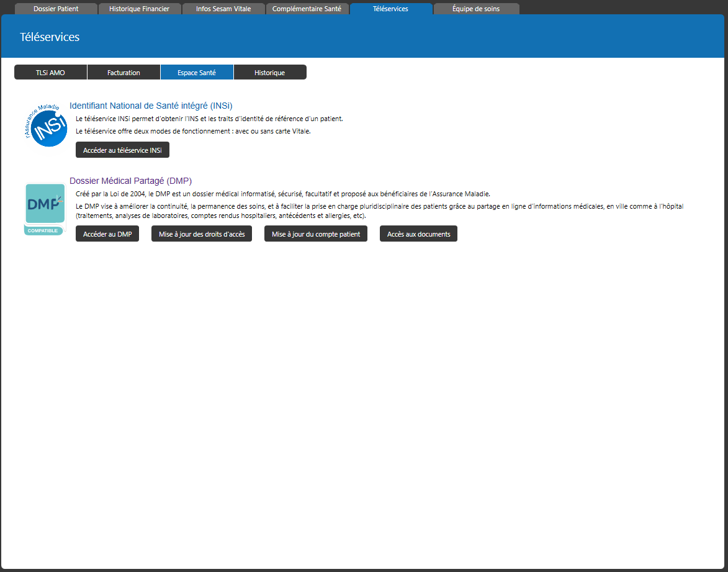Switch to the TLSi AMO sub-tab
The height and width of the screenshot is (572, 728).
tap(50, 73)
